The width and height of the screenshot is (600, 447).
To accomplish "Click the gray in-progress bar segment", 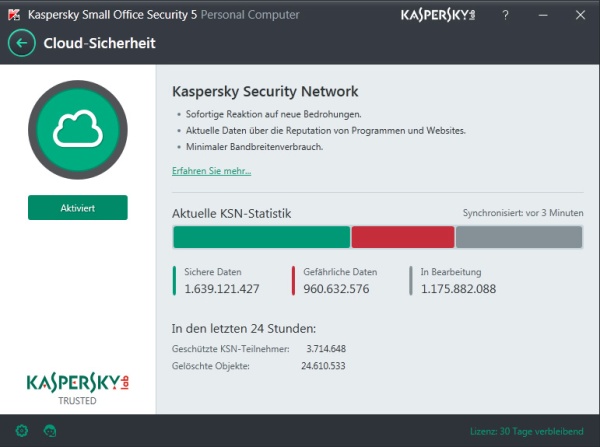I will 519,237.
